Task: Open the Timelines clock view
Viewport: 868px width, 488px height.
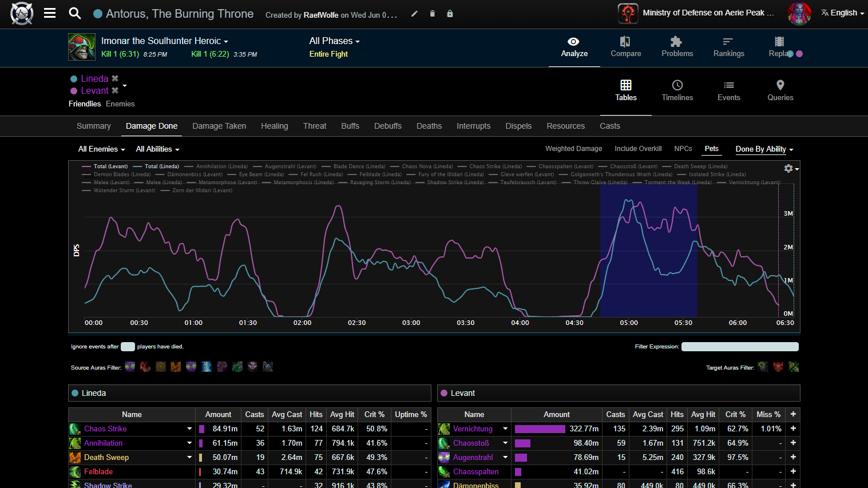Action: 677,90
